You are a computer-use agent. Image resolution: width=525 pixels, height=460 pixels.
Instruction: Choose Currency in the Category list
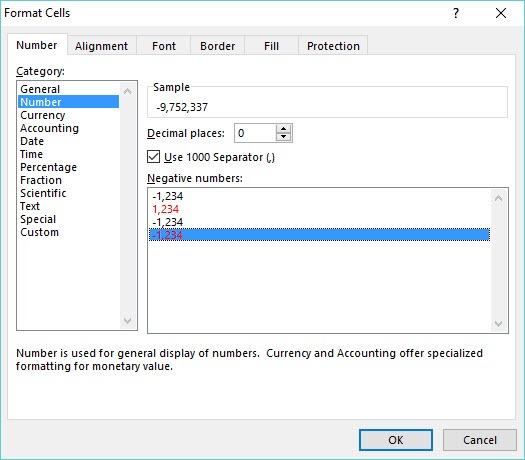[43, 115]
